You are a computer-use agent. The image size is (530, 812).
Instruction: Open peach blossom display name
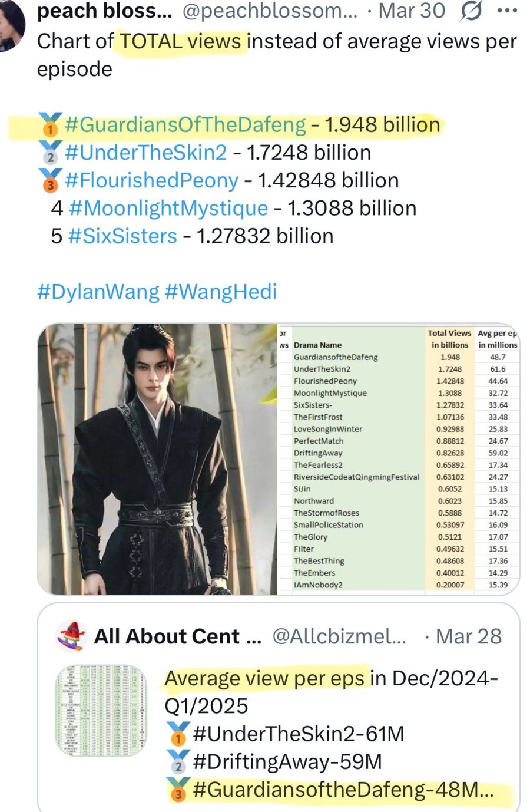click(105, 11)
